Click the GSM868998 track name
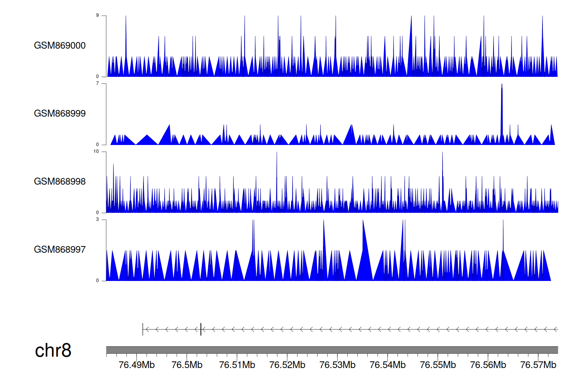 (60, 181)
